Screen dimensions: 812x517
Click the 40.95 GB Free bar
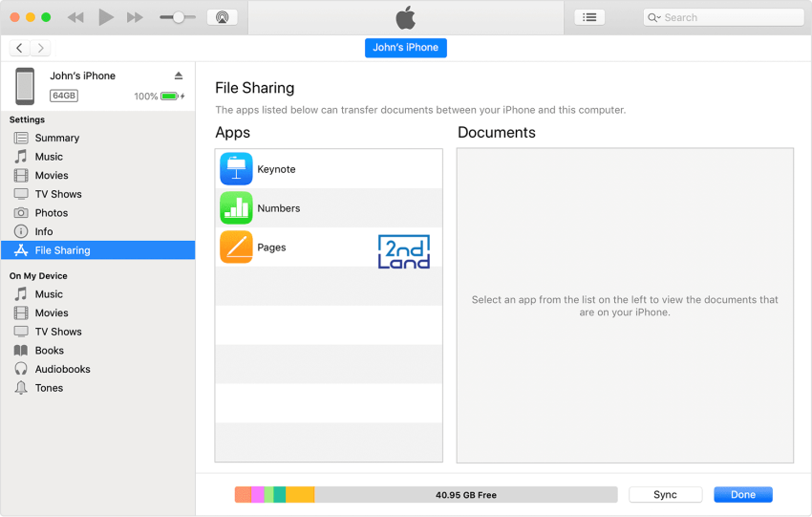coord(466,494)
